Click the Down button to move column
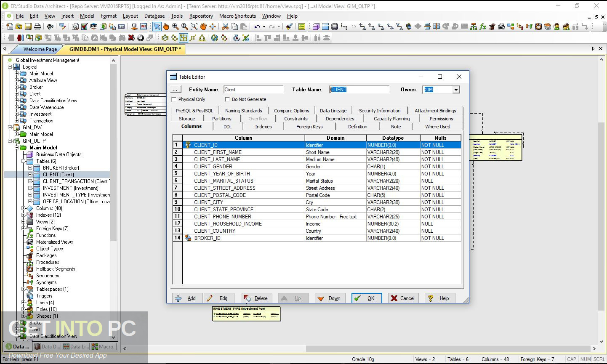Screen dimensions: 607x364 click(330, 298)
